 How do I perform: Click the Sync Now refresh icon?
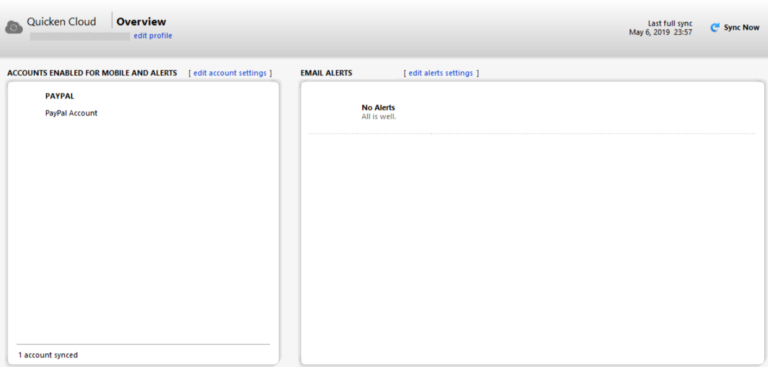point(715,28)
